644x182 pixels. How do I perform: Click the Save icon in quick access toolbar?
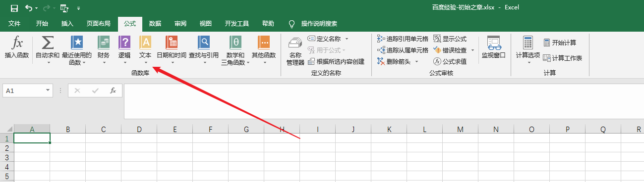[x=14, y=8]
